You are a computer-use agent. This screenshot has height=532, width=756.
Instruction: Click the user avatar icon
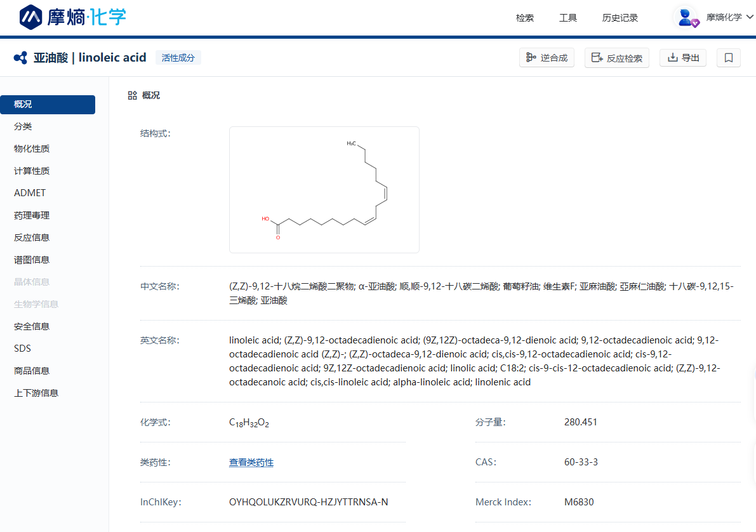686,18
